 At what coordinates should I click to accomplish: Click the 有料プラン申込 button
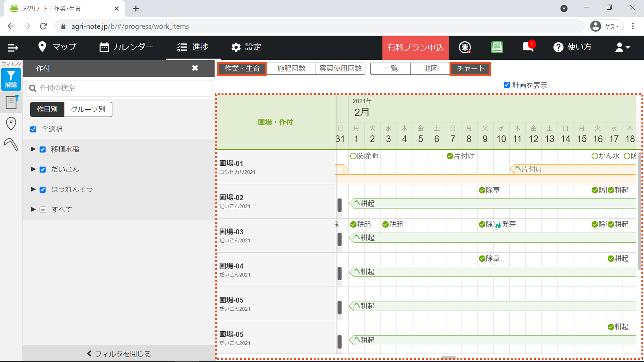415,48
